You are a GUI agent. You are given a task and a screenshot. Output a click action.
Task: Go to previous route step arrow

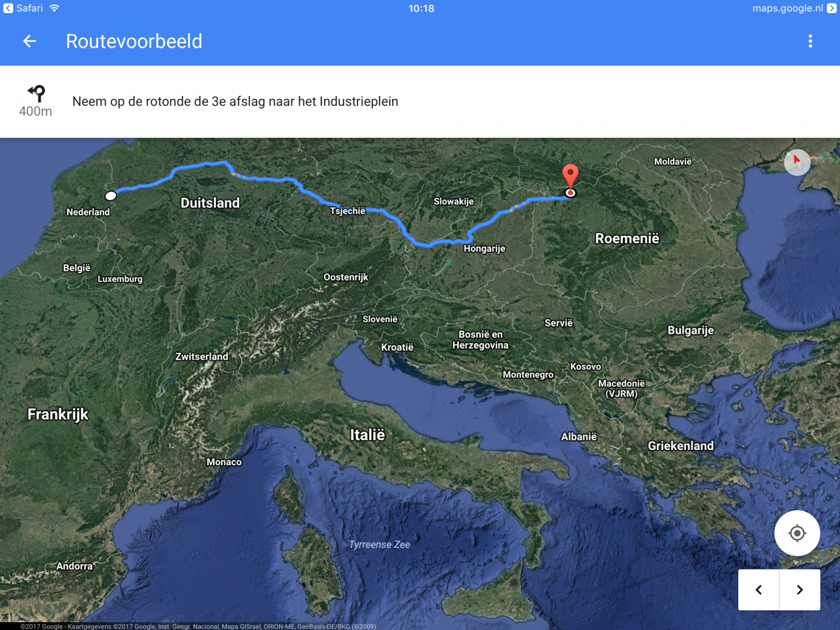759,590
